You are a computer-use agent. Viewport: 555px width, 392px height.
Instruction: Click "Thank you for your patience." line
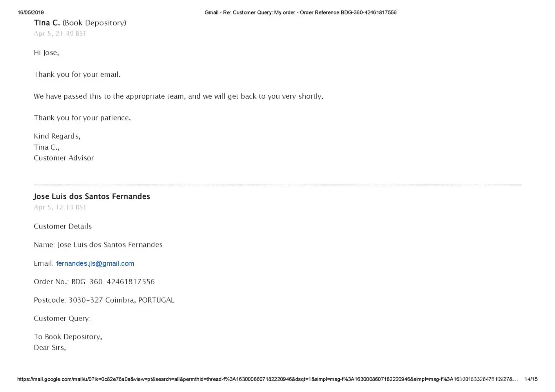(x=82, y=118)
